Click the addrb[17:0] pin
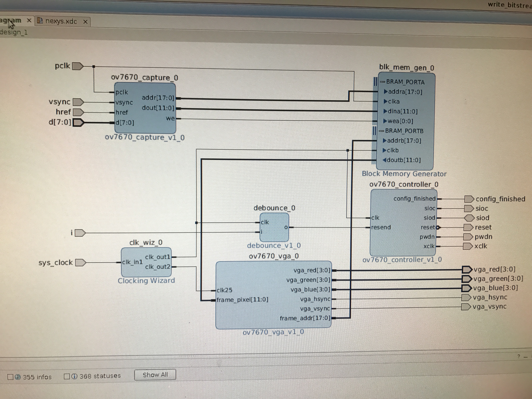 (x=402, y=141)
